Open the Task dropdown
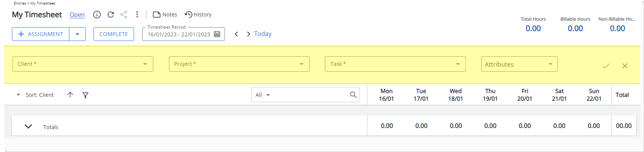644x152 pixels. [395, 64]
